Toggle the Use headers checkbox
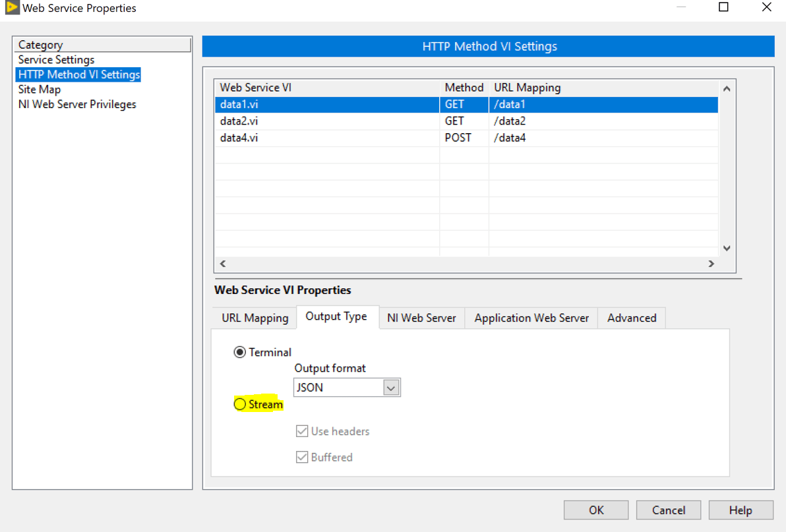 pos(302,430)
